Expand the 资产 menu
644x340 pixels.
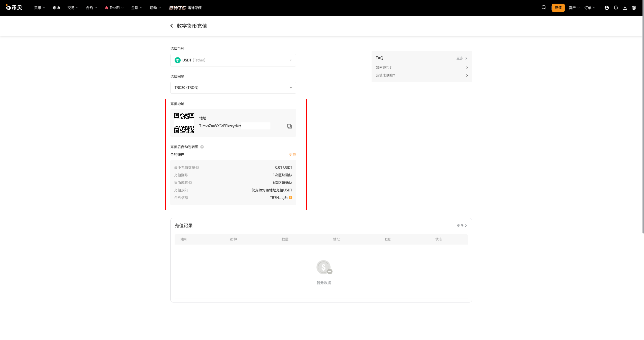coord(574,8)
